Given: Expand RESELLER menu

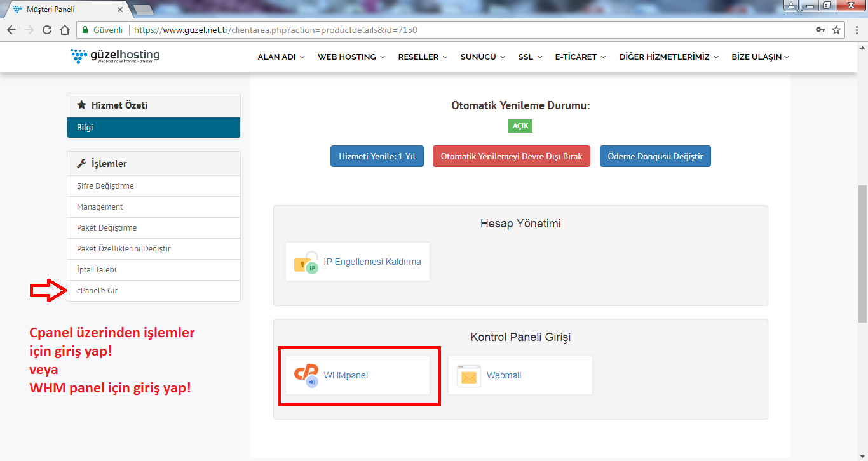Looking at the screenshot, I should click(423, 57).
